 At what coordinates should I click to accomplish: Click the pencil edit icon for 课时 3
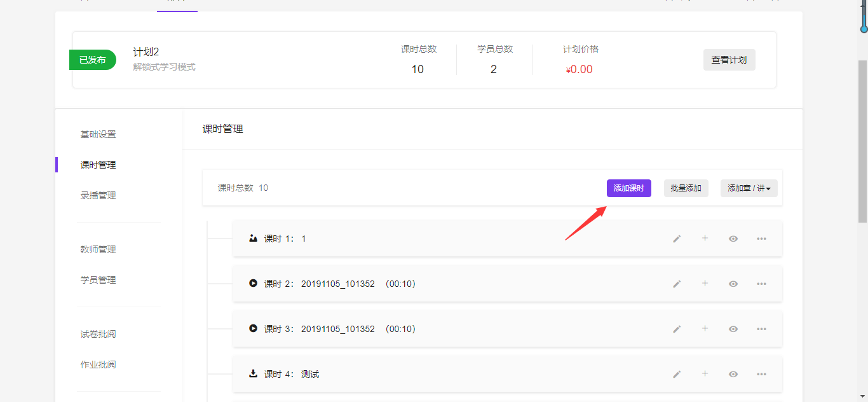pos(677,329)
